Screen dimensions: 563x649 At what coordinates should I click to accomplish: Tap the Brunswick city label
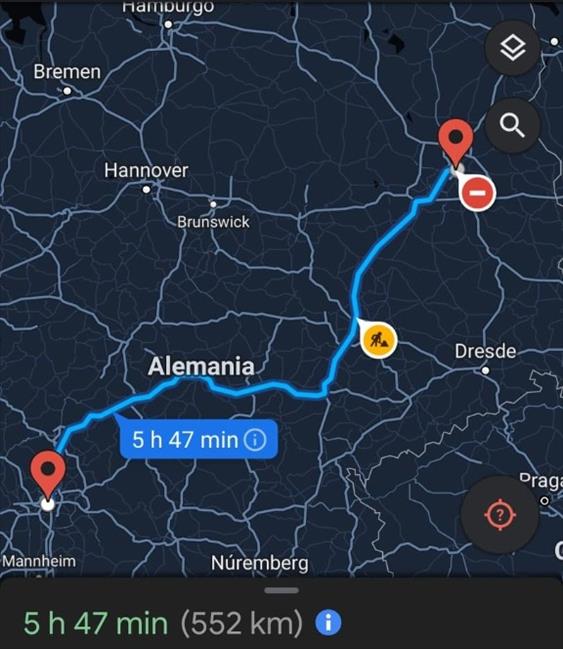[x=213, y=222]
